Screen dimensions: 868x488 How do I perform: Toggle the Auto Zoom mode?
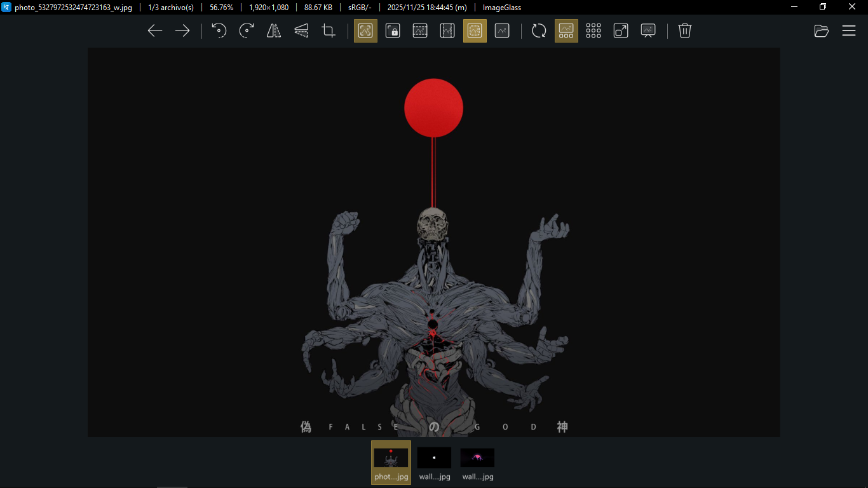pyautogui.click(x=365, y=30)
